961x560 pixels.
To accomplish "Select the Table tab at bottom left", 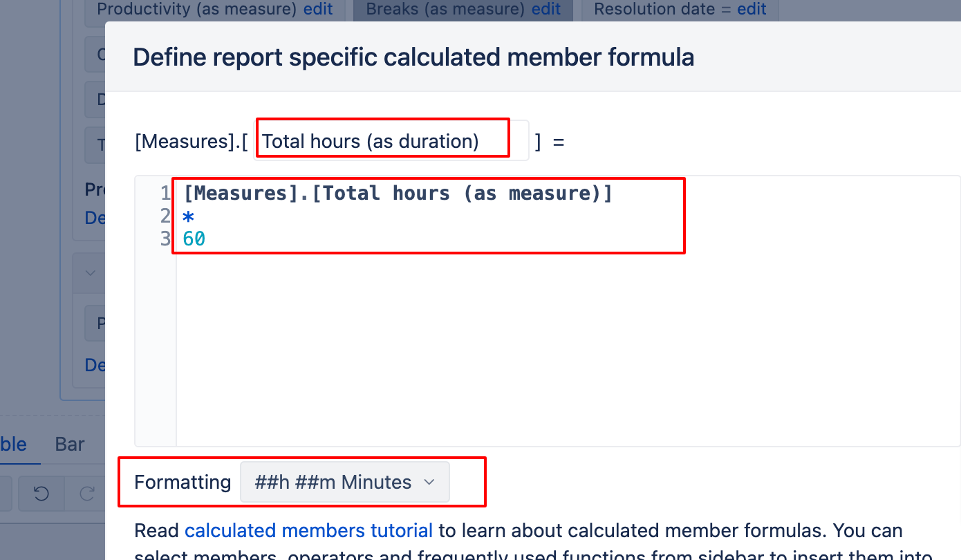I will pyautogui.click(x=13, y=444).
